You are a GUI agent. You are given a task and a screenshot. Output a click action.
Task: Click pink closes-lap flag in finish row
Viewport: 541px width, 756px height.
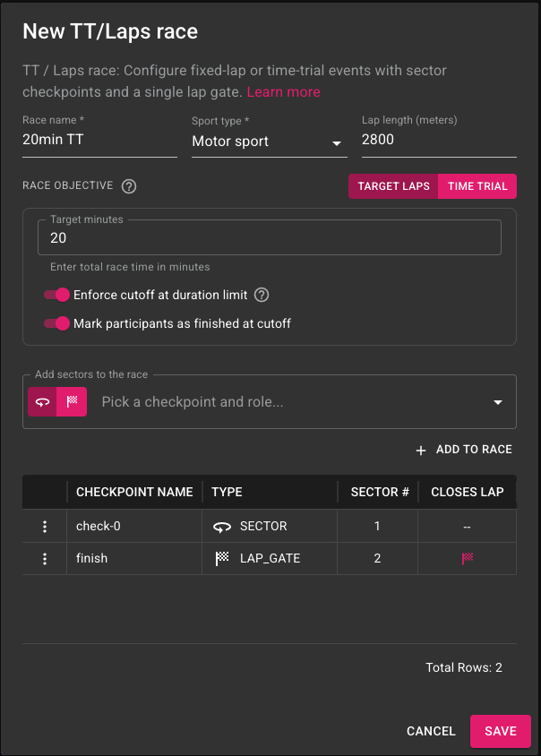(x=468, y=558)
